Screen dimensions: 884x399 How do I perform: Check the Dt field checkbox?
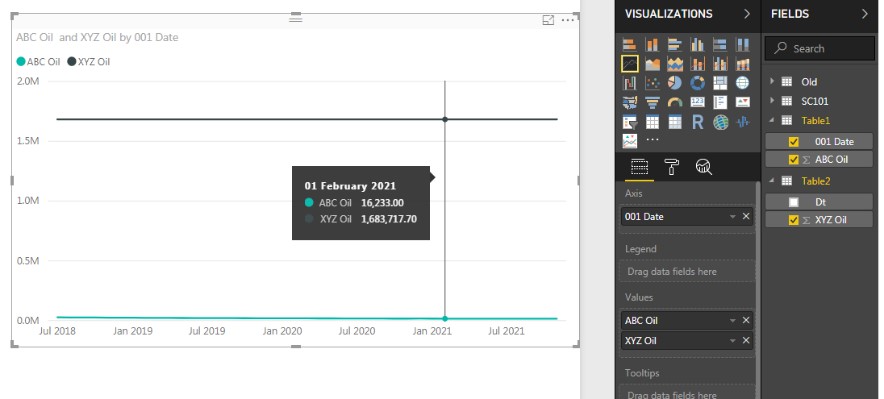pos(794,202)
